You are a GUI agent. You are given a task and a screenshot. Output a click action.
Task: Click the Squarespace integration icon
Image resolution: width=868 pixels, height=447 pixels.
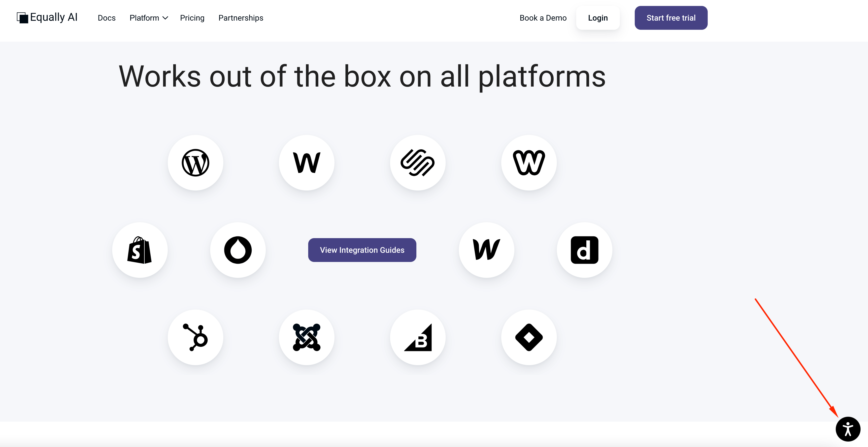click(x=417, y=162)
